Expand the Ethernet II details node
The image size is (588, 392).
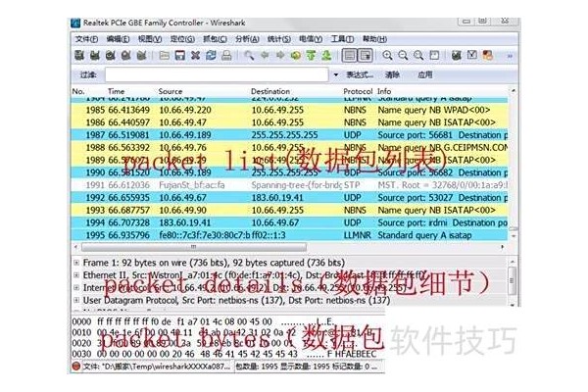coord(76,275)
